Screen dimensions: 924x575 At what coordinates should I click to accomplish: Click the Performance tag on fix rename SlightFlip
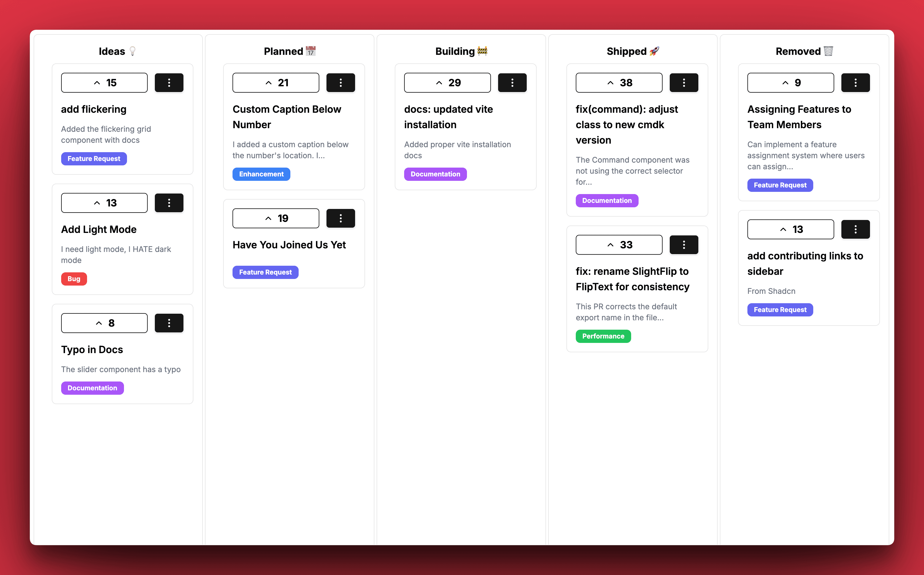[602, 335]
